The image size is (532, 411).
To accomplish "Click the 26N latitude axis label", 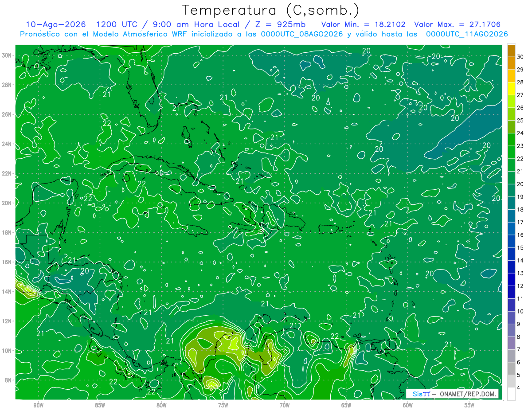I will click(x=7, y=114).
